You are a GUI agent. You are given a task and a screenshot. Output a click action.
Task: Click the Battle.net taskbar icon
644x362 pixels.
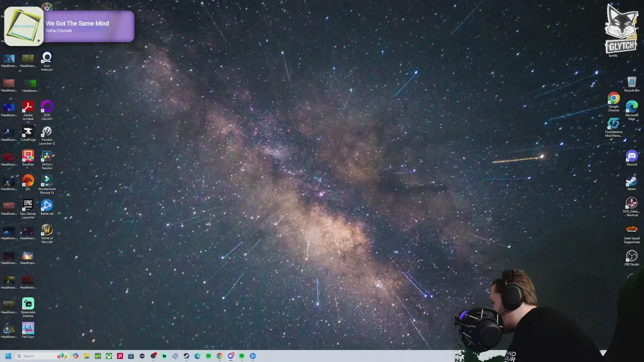click(x=253, y=356)
